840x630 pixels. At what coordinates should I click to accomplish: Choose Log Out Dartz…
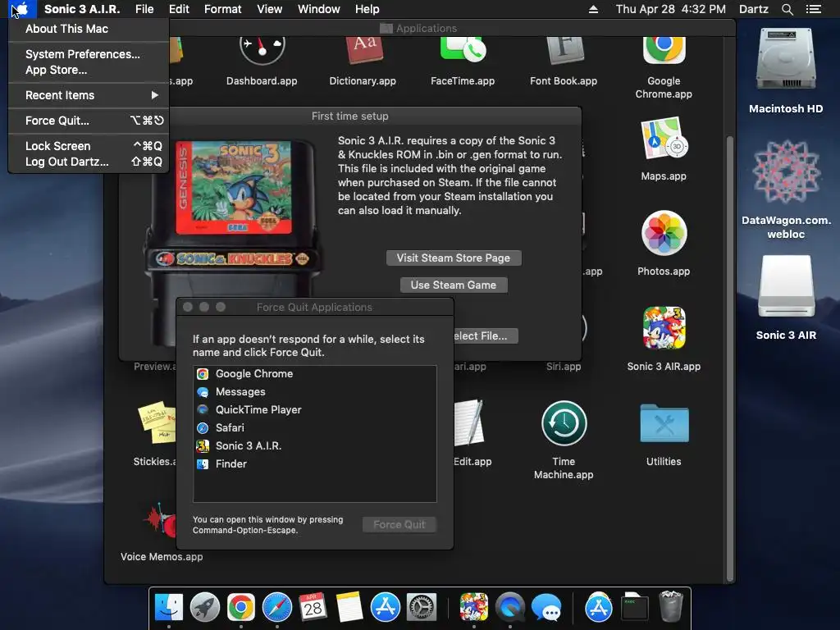click(89, 162)
